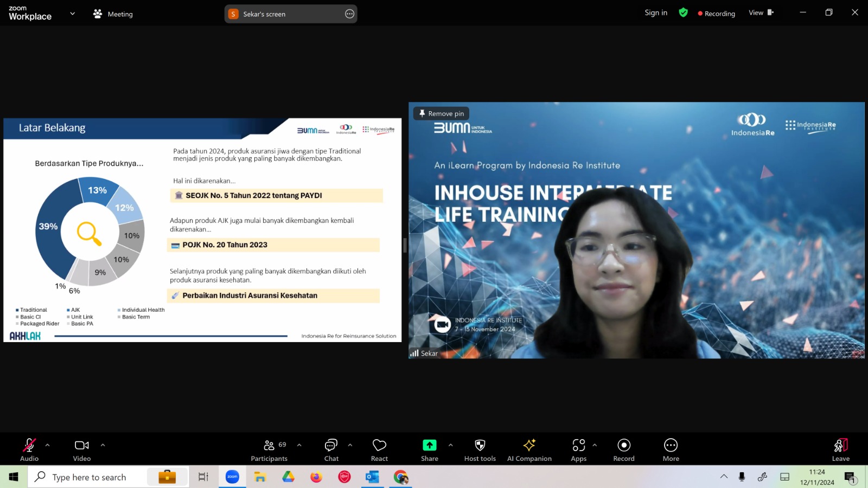Click the Record button

(x=624, y=450)
